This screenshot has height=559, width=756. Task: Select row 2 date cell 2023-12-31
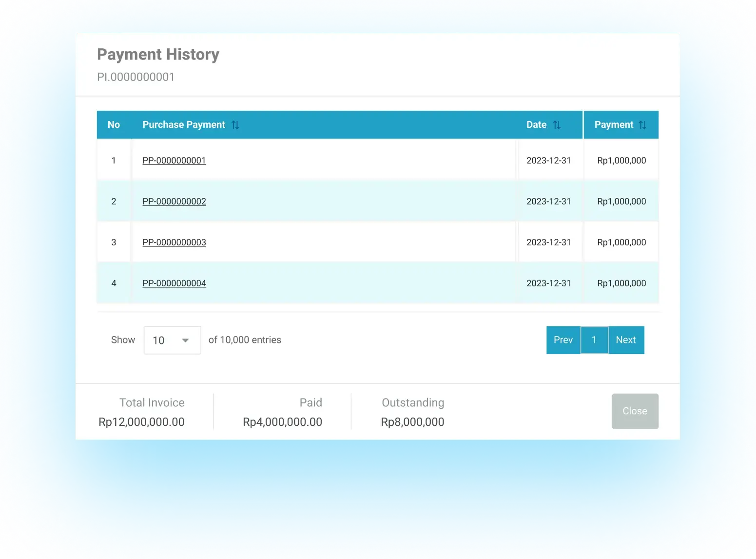(548, 201)
